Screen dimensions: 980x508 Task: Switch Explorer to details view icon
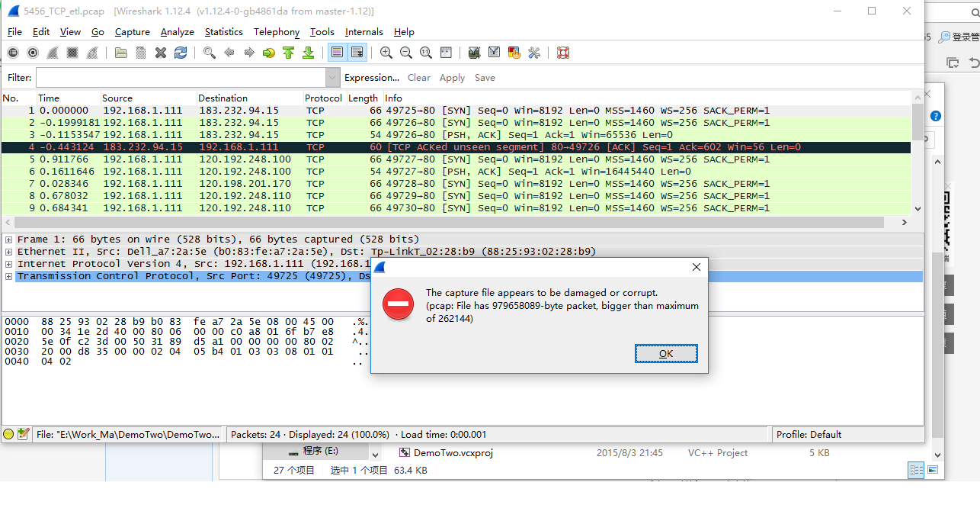tap(916, 471)
